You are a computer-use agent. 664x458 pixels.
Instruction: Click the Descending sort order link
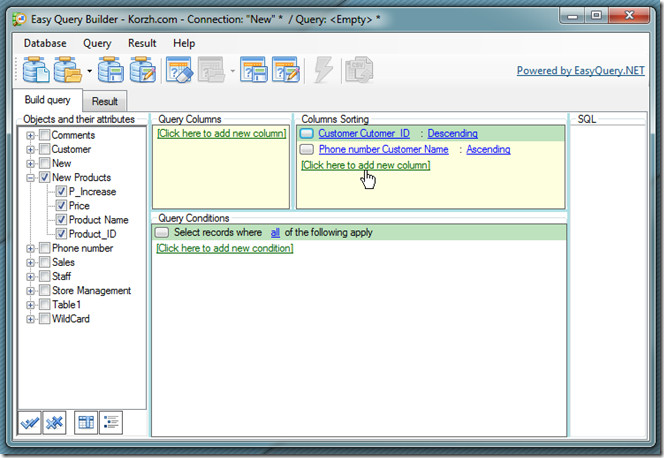[452, 133]
